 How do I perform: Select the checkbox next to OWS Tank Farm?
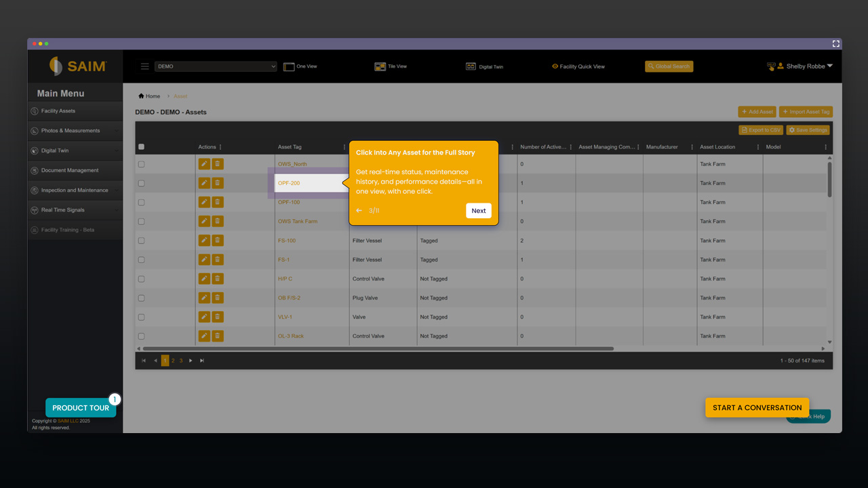click(x=141, y=221)
